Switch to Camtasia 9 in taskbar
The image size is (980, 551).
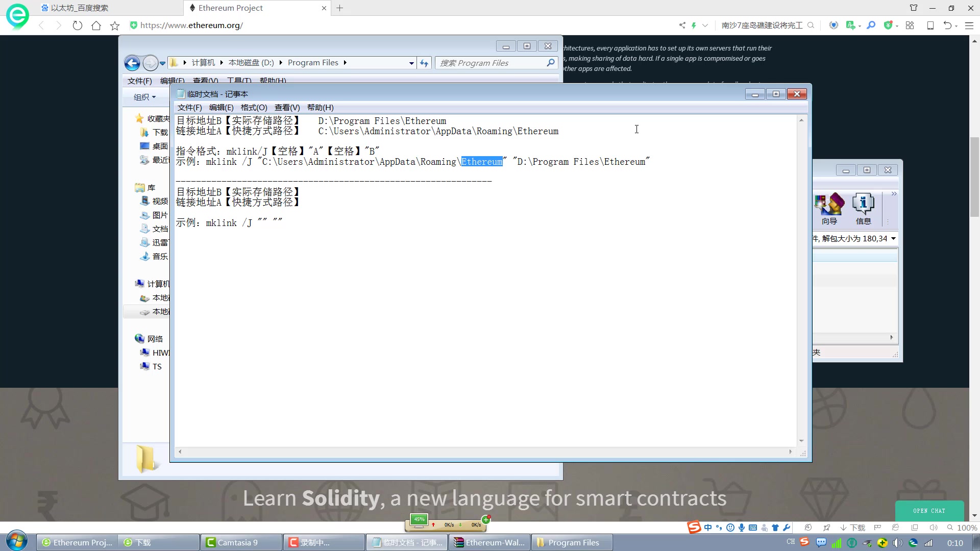pyautogui.click(x=241, y=542)
